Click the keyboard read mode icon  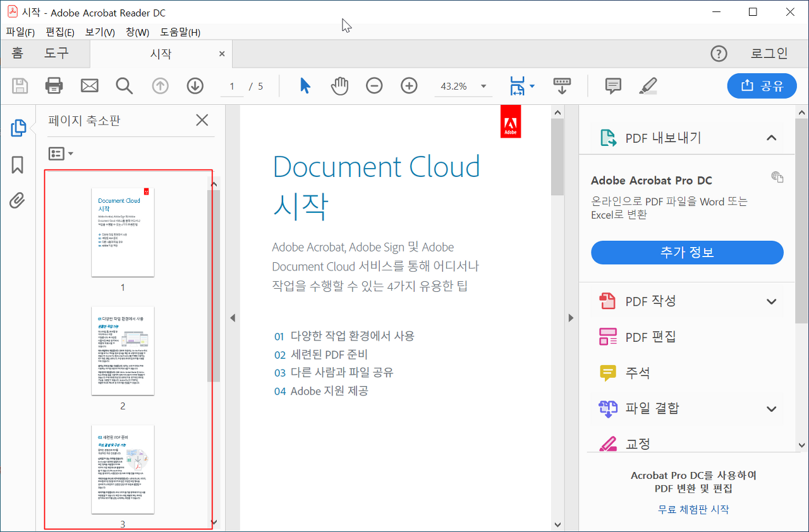(x=562, y=86)
